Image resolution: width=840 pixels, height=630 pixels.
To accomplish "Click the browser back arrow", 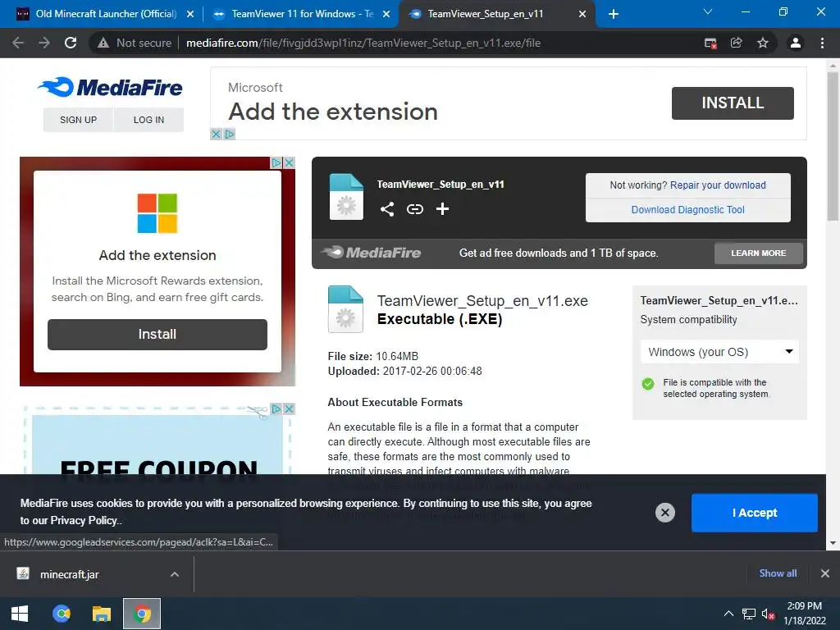I will (18, 43).
